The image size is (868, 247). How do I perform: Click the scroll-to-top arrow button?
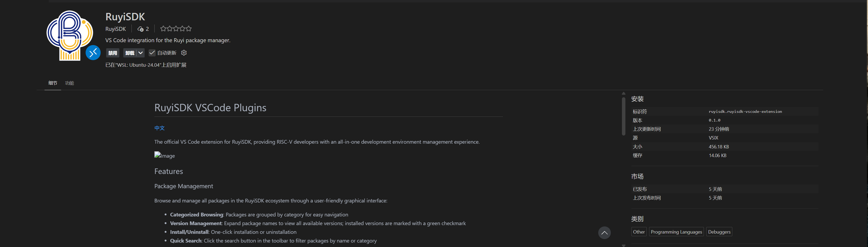point(604,233)
